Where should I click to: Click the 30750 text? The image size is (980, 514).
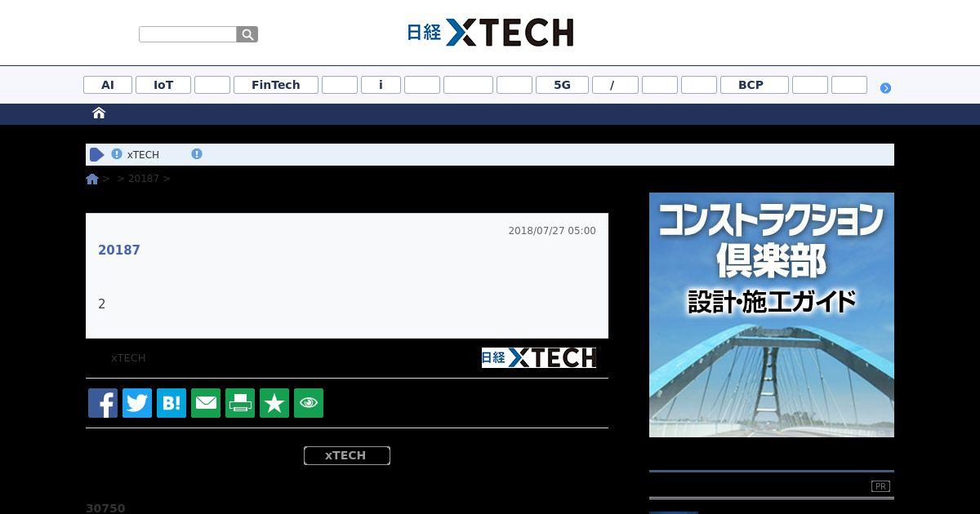point(105,508)
